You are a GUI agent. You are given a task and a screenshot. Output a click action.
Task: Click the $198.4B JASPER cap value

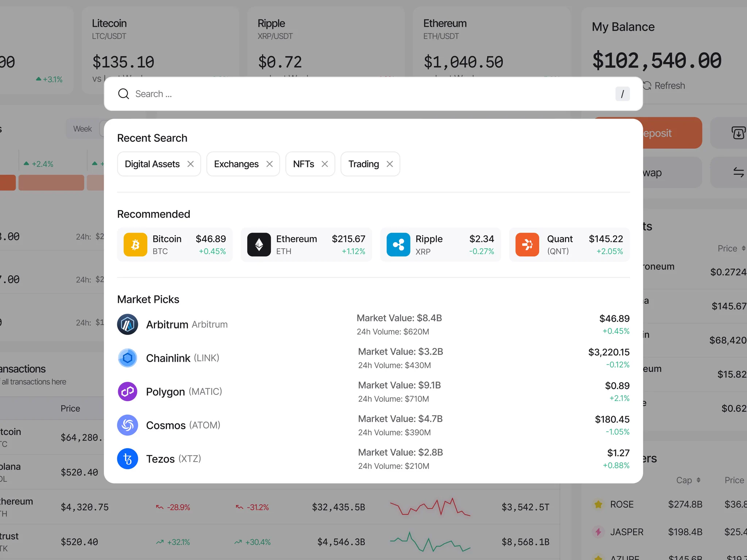[685, 532]
